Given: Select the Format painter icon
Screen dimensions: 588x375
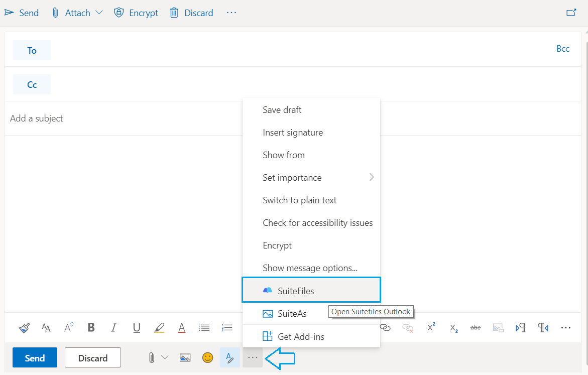Looking at the screenshot, I should point(24,327).
